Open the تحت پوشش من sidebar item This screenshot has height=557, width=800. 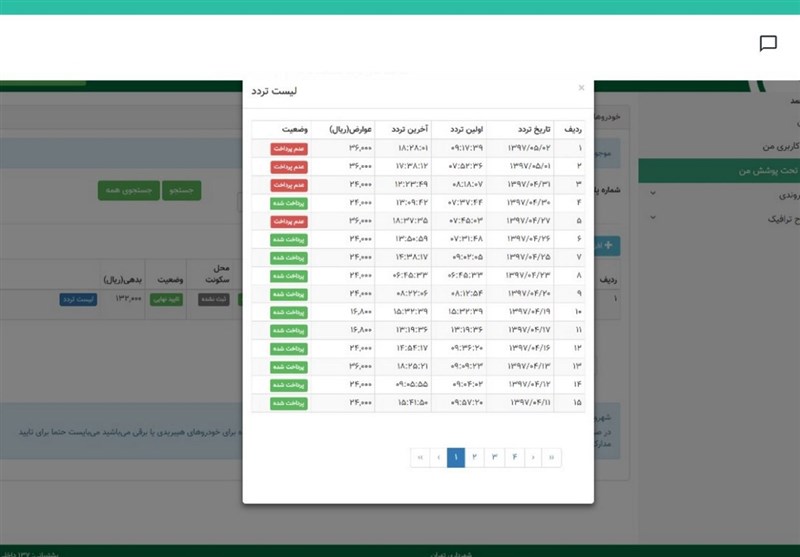pos(741,171)
